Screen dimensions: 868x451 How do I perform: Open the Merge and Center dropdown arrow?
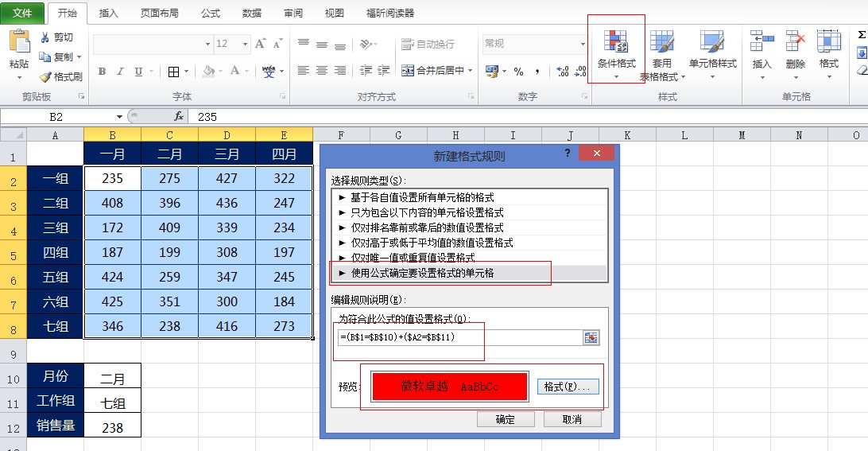tap(471, 70)
